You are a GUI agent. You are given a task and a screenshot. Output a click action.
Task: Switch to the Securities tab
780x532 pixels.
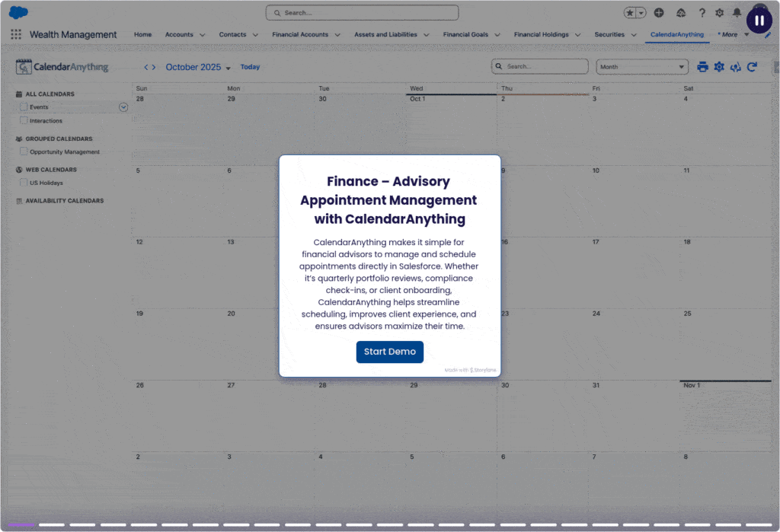[x=609, y=34]
